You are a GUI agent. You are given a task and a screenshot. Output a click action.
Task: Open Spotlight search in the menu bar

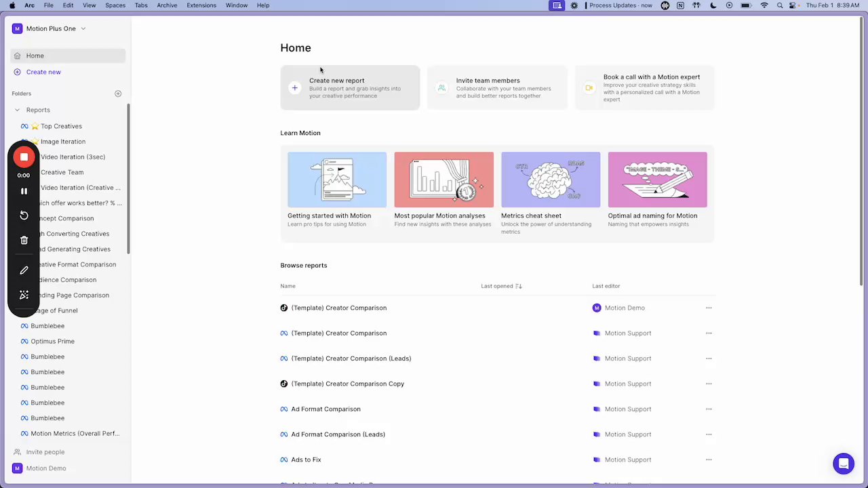tap(780, 5)
